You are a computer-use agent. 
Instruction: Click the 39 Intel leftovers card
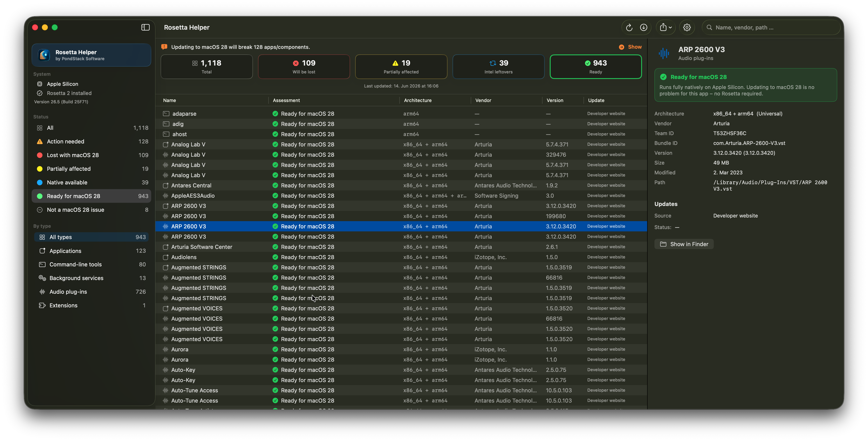(x=498, y=67)
